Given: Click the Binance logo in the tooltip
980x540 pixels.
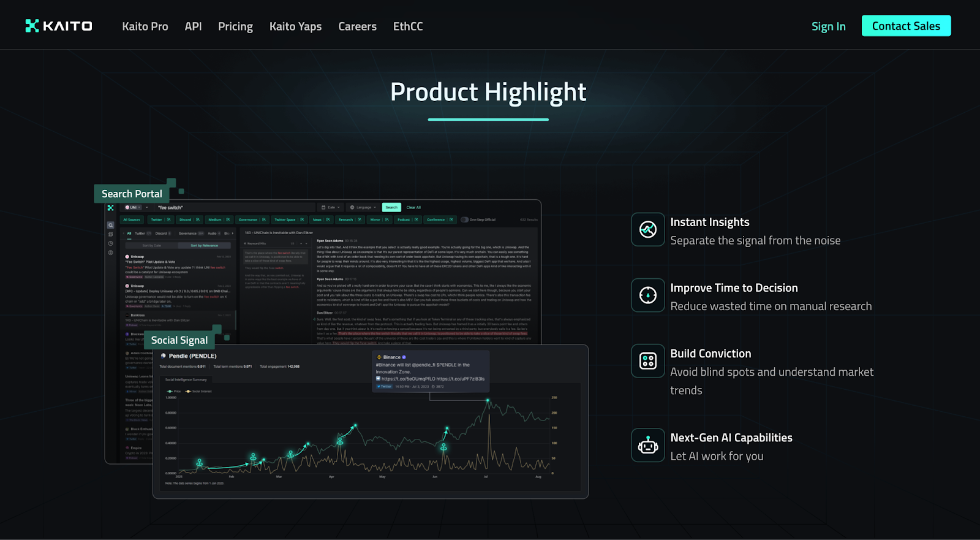Looking at the screenshot, I should (379, 357).
